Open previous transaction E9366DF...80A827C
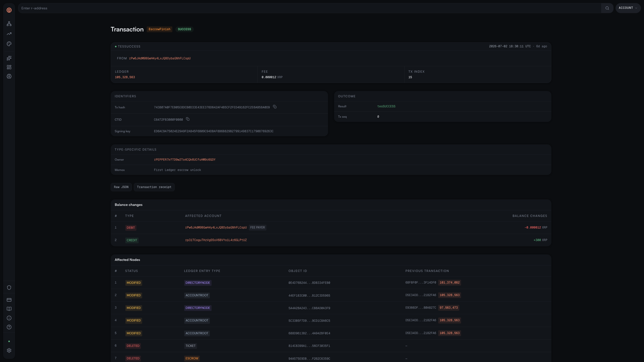The image size is (644, 362). 421,308
